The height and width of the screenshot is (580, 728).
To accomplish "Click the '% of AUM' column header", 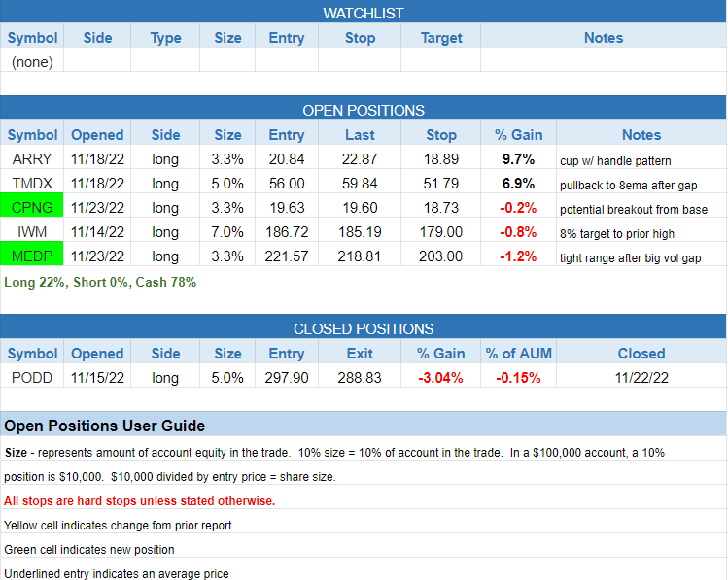I will 519,353.
